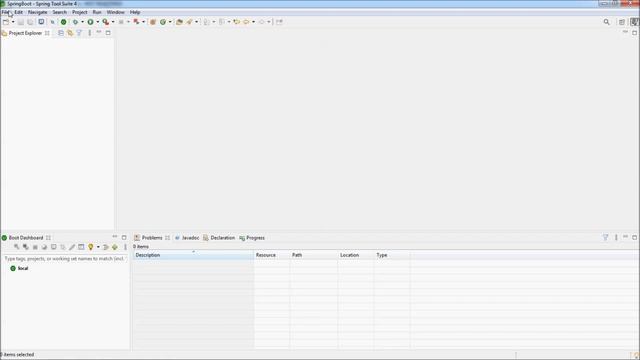Open the Project Explorer View Menu
Viewport: 640px width, 360px height.
(89, 33)
